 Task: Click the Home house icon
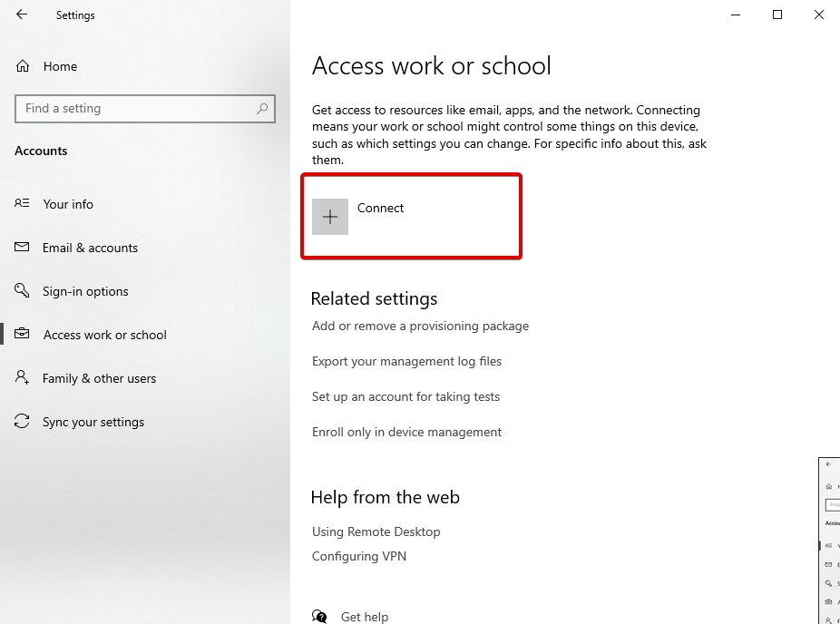(x=23, y=66)
